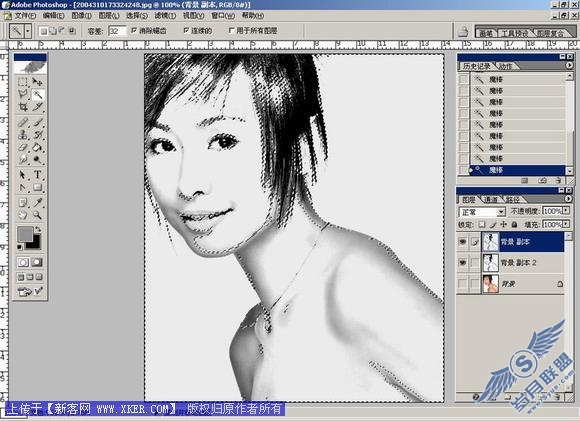Switch to Quick Mask mode
Viewport: 580px width, 421px height.
click(37, 262)
